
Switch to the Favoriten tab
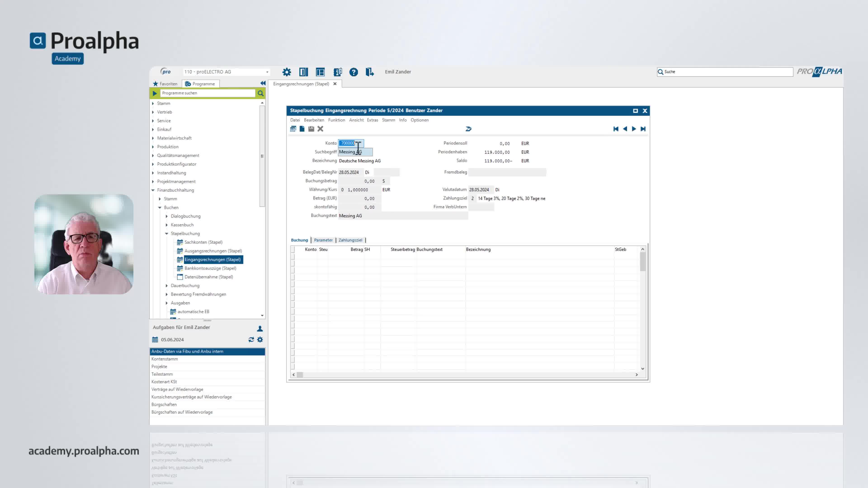(x=165, y=84)
